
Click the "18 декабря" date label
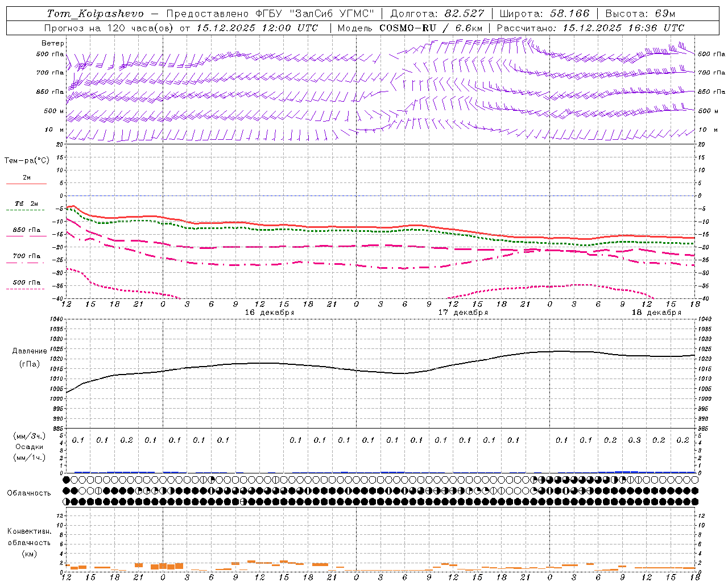click(x=656, y=313)
